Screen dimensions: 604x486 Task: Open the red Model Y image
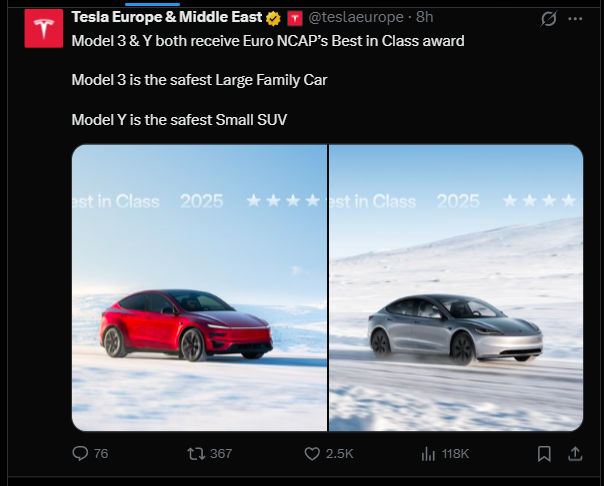(200, 288)
